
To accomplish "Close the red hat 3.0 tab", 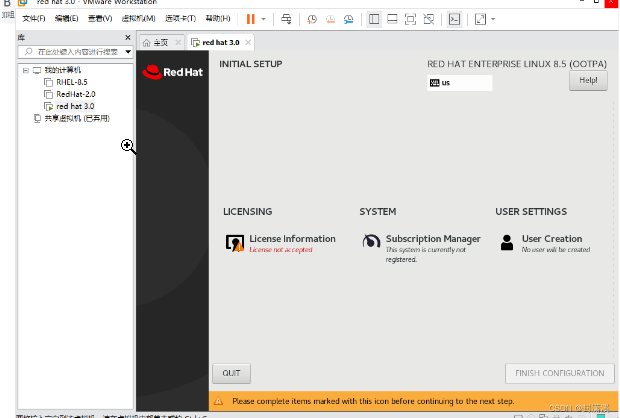I will click(x=248, y=42).
